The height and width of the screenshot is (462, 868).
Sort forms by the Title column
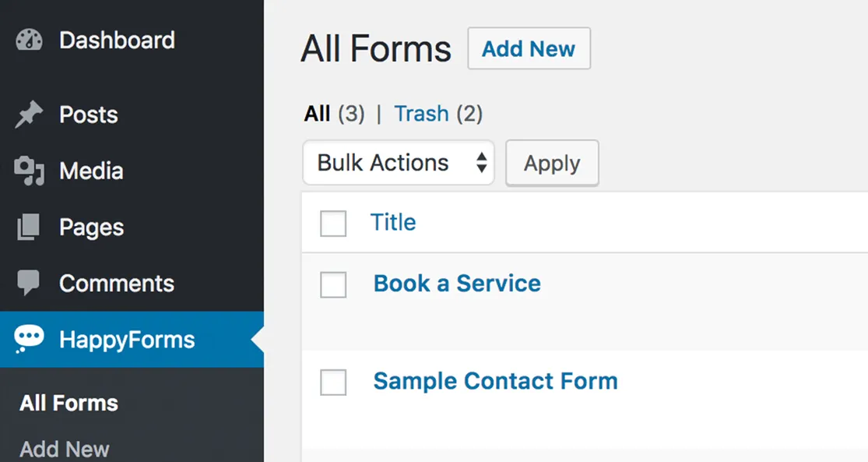pyautogui.click(x=393, y=223)
